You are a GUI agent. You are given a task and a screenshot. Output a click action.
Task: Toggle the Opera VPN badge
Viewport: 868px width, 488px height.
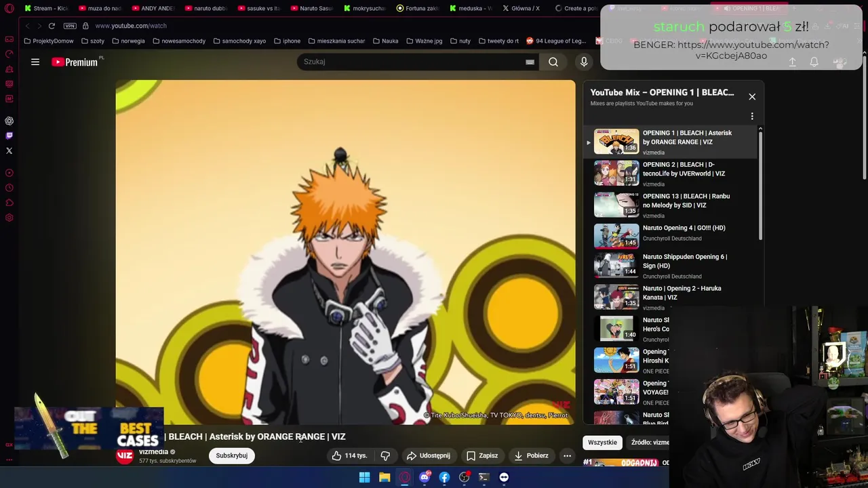pyautogui.click(x=70, y=26)
